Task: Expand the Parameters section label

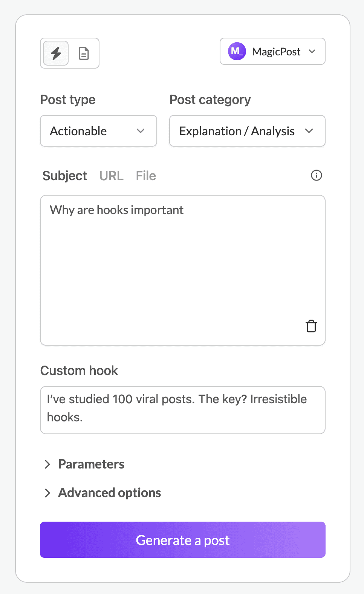Action: pyautogui.click(x=91, y=464)
